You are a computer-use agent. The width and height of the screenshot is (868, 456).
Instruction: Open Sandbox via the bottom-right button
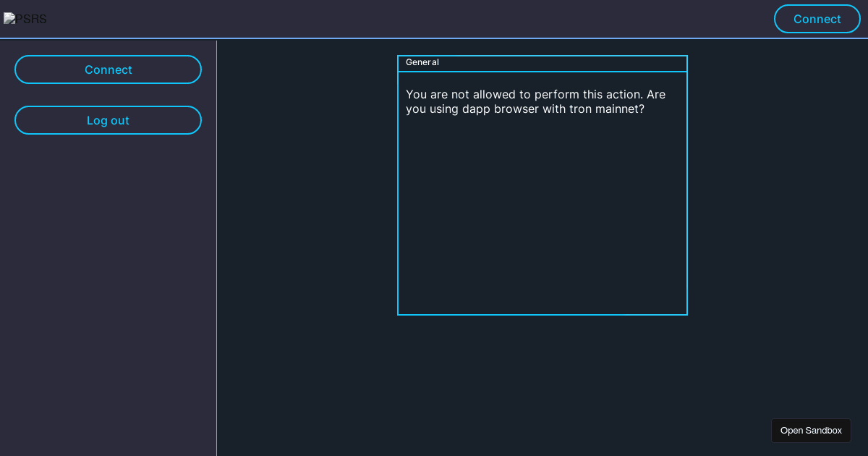click(x=811, y=430)
